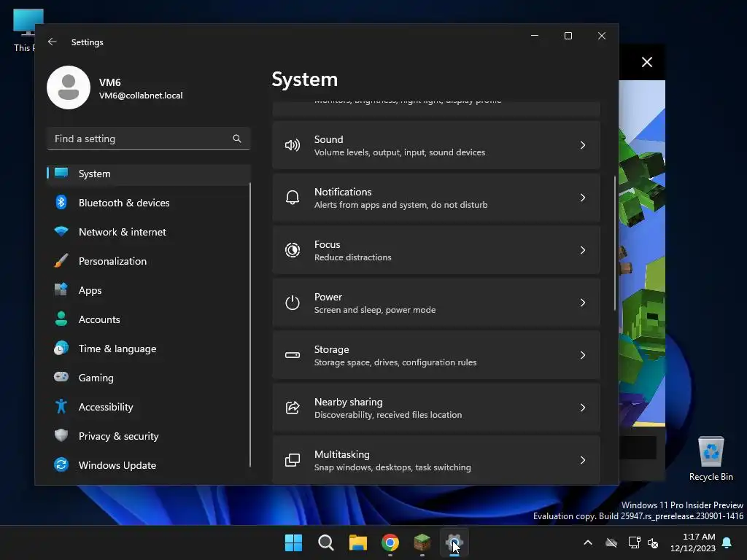Image resolution: width=747 pixels, height=560 pixels.
Task: Expand the Notifications chevron
Action: [x=583, y=198]
